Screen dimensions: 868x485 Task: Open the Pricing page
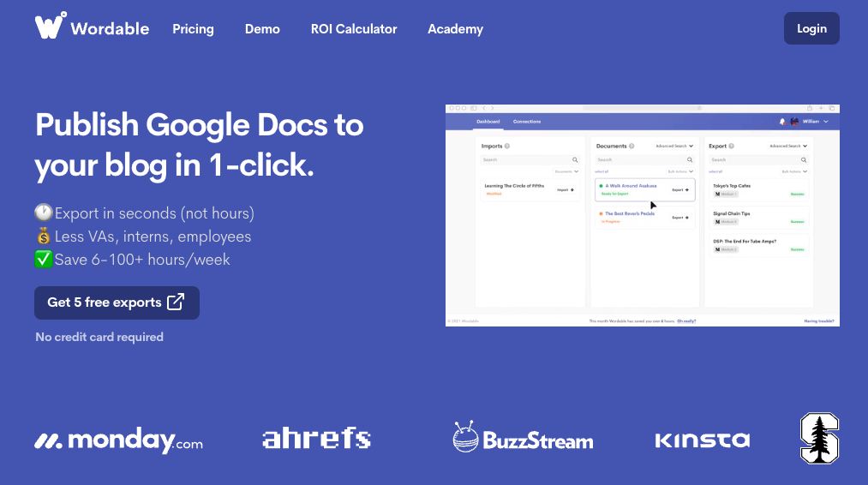pos(193,29)
